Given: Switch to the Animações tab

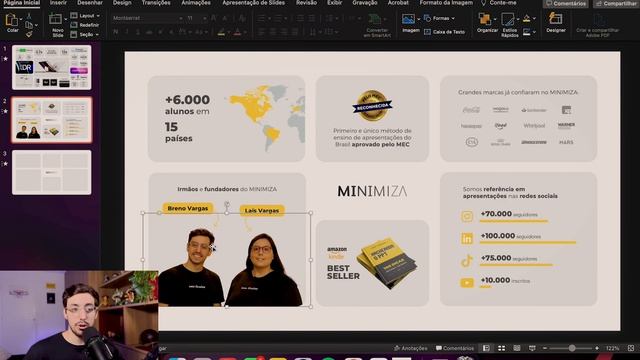Looking at the screenshot, I should pyautogui.click(x=196, y=3).
